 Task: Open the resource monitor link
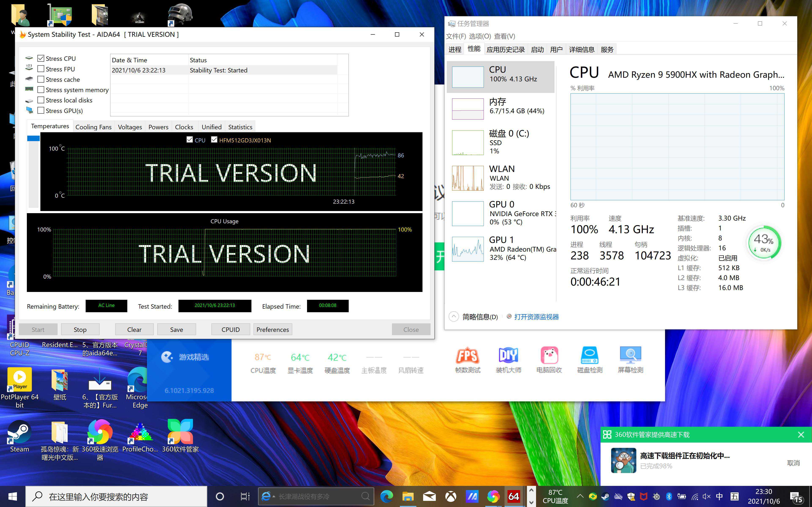click(x=536, y=316)
